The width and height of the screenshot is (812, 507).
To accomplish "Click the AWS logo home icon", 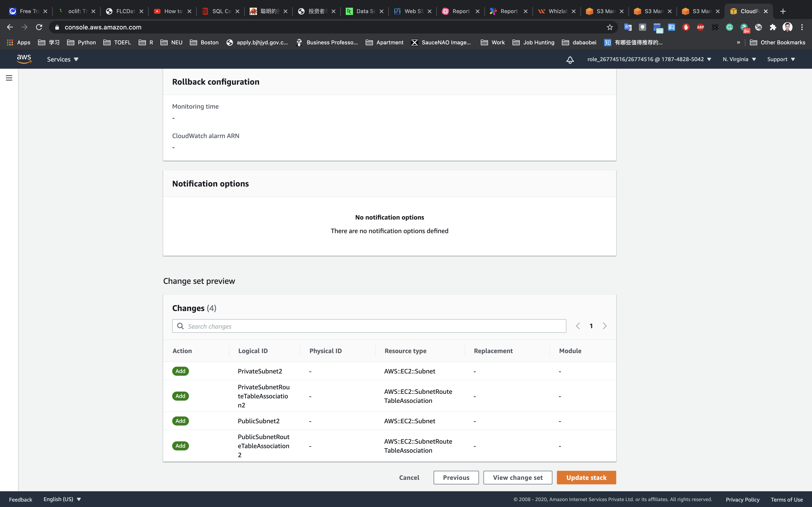I will pyautogui.click(x=24, y=59).
